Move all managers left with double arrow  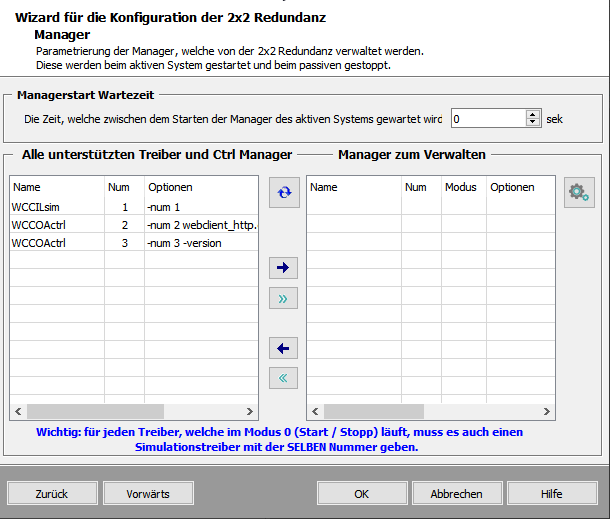pos(287,378)
